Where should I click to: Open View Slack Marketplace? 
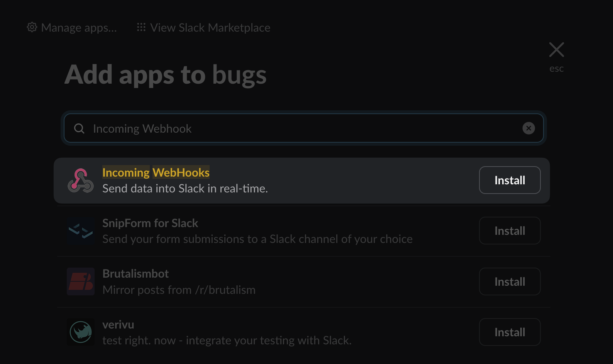click(210, 27)
